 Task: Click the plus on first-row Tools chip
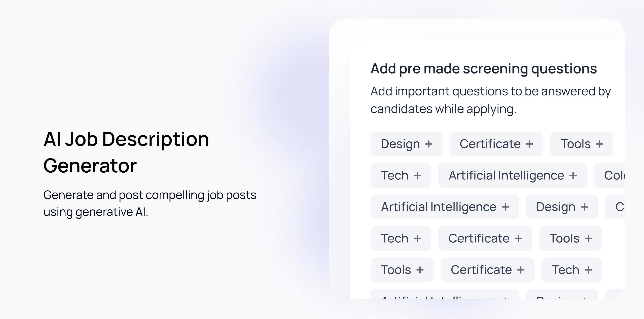[x=600, y=144]
